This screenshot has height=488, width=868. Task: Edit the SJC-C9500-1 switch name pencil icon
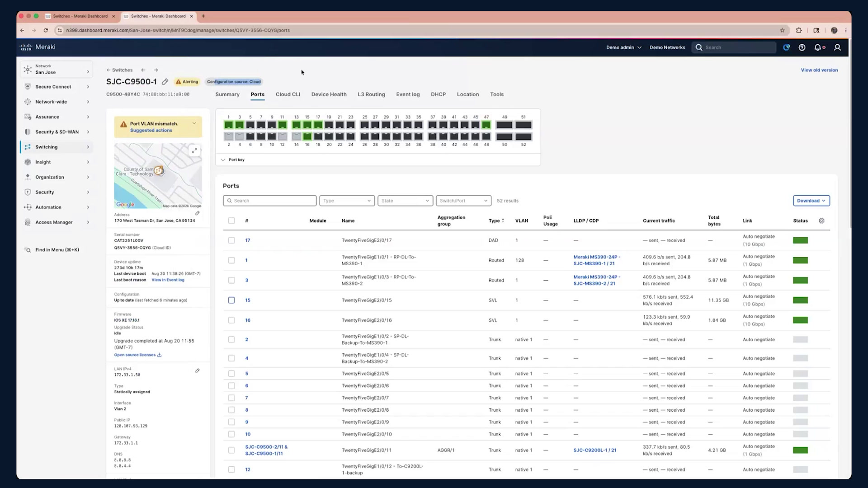click(x=165, y=82)
